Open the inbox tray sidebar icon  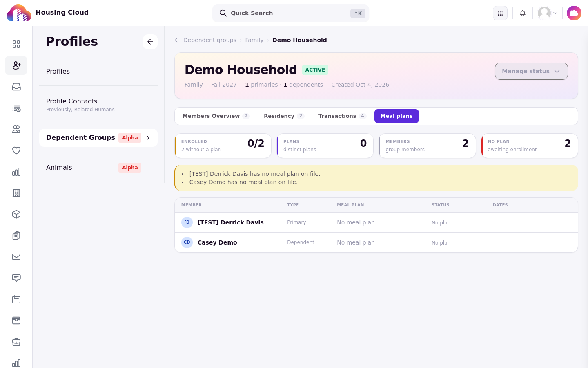pyautogui.click(x=16, y=87)
